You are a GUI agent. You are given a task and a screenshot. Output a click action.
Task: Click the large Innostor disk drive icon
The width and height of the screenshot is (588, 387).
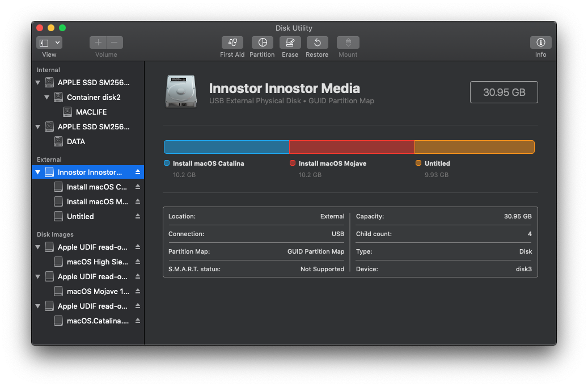click(x=181, y=92)
